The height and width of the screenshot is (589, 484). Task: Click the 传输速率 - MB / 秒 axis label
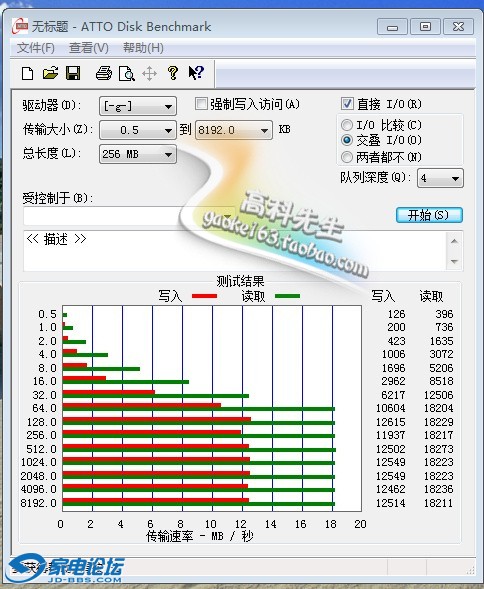point(200,536)
